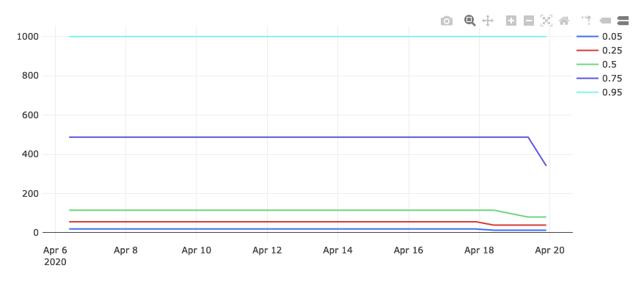The width and height of the screenshot is (644, 282).
Task: Activate the Pan tool
Action: coord(488,21)
